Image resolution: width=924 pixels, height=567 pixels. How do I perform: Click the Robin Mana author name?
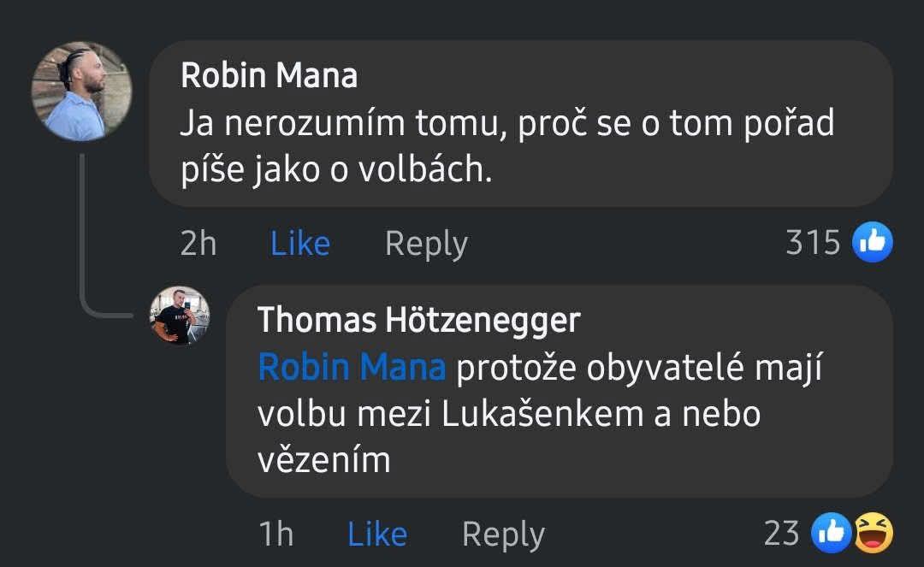269,76
